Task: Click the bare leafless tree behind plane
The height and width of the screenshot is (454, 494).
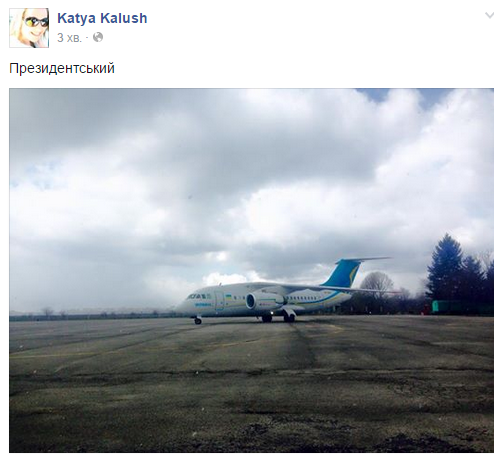Action: click(377, 283)
